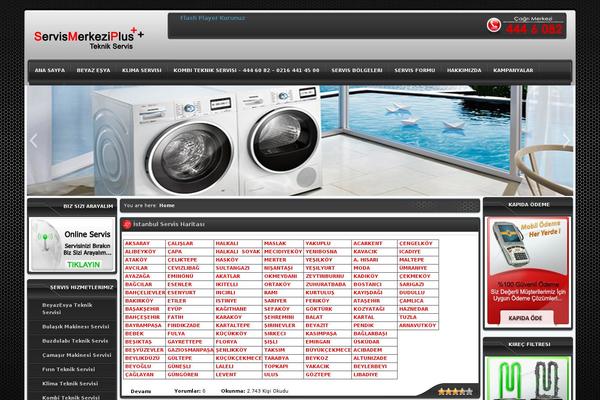600x400 pixels.
Task: Select BEŞİKTAŞ district link
Action: click(138, 342)
